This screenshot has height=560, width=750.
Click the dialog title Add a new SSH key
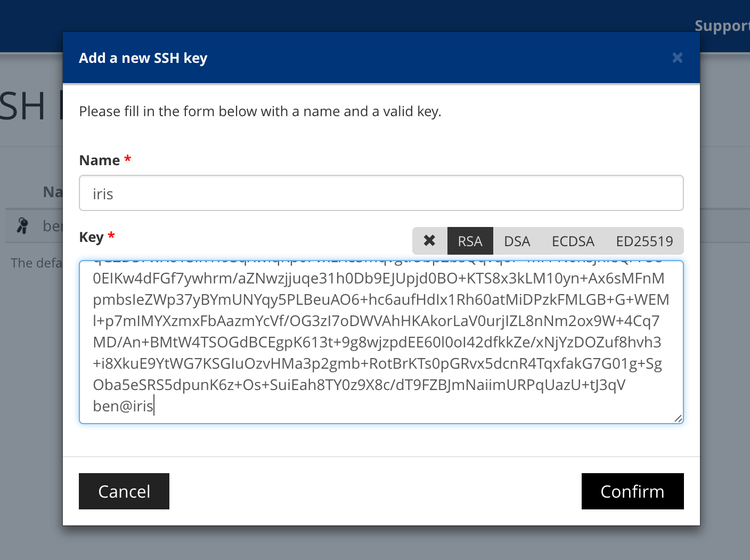[x=143, y=58]
